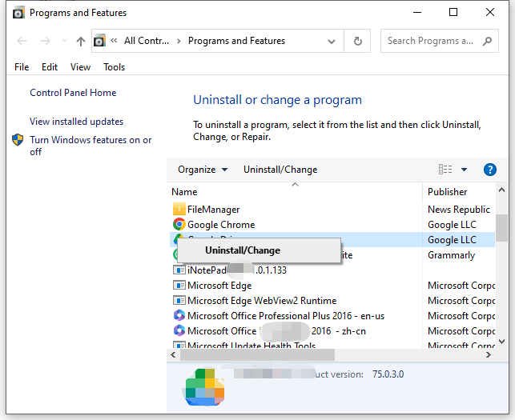Click the Search Programs input field
515x420 pixels.
440,41
